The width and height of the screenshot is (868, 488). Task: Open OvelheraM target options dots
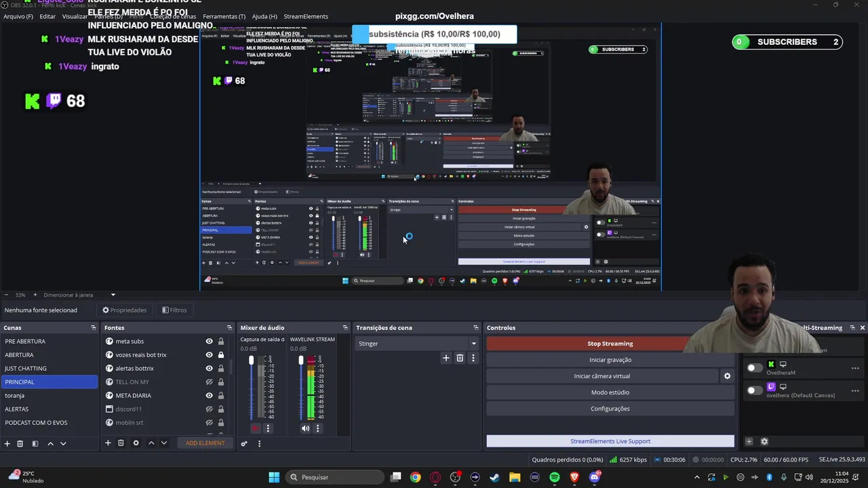coord(855,368)
